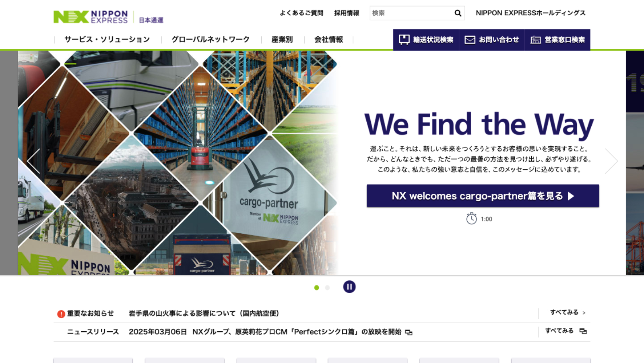
Task: Go to the next slide with right arrow
Action: (611, 161)
